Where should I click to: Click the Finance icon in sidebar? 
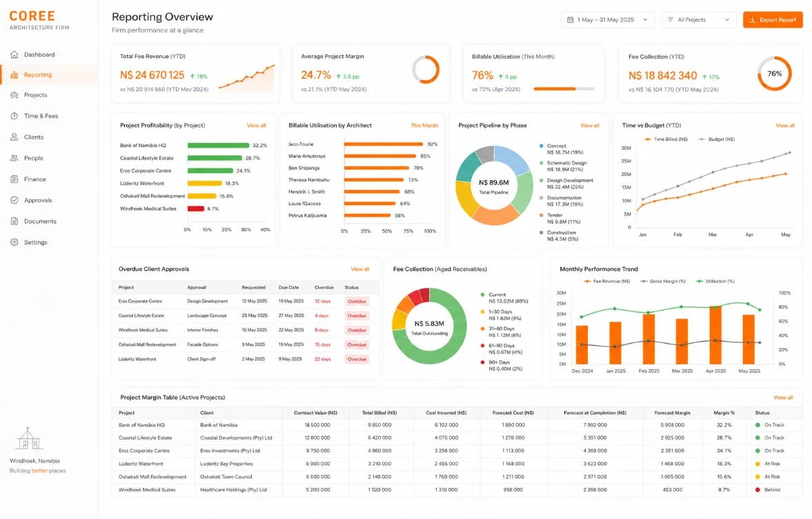(x=14, y=179)
